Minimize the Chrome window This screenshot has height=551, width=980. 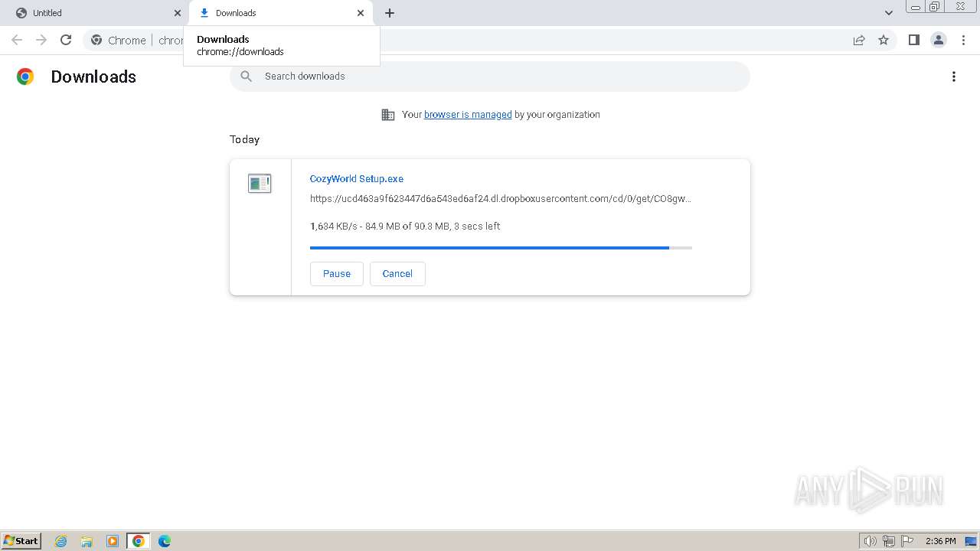click(915, 7)
